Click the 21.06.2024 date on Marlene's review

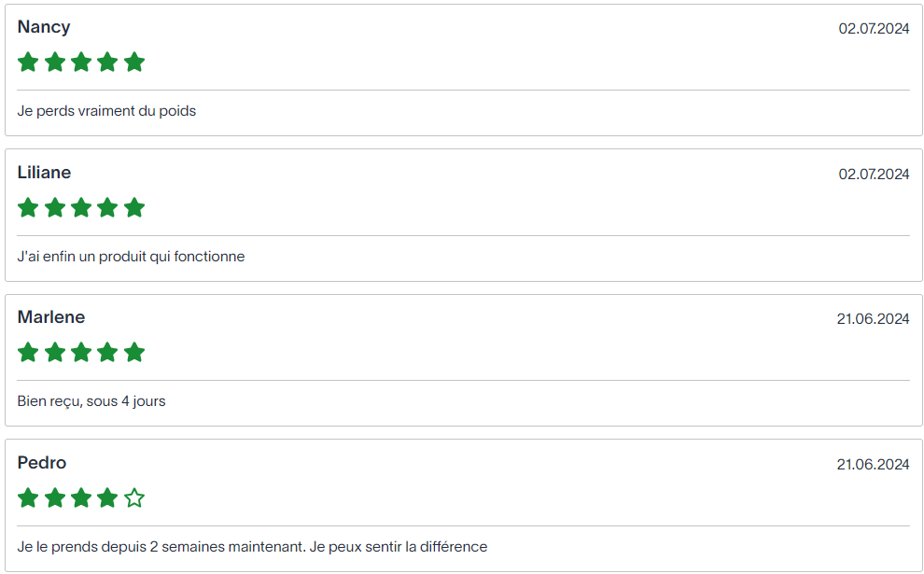tap(873, 319)
